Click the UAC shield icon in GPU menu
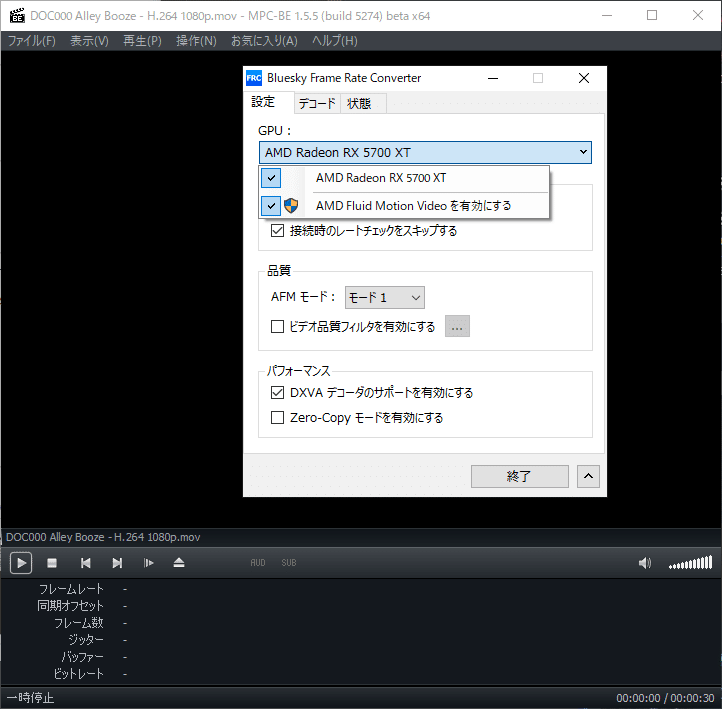This screenshot has width=722, height=709. point(291,205)
